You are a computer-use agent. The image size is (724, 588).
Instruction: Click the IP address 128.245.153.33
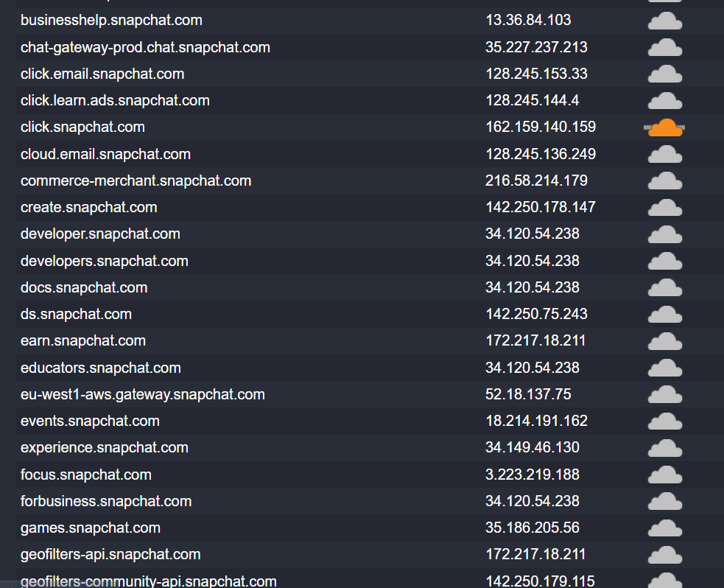536,74
